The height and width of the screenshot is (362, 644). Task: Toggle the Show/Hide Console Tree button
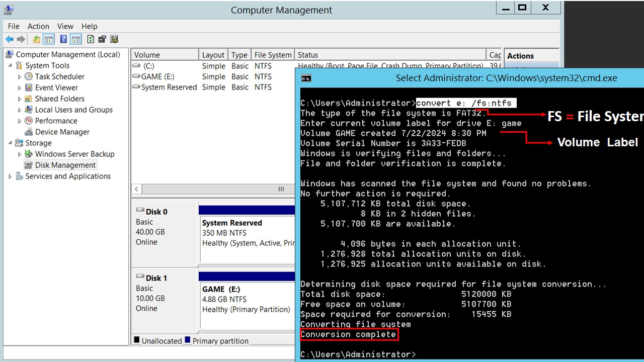pos(49,39)
